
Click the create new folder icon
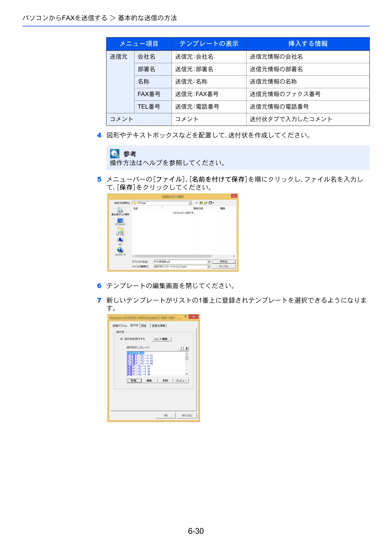[x=206, y=203]
